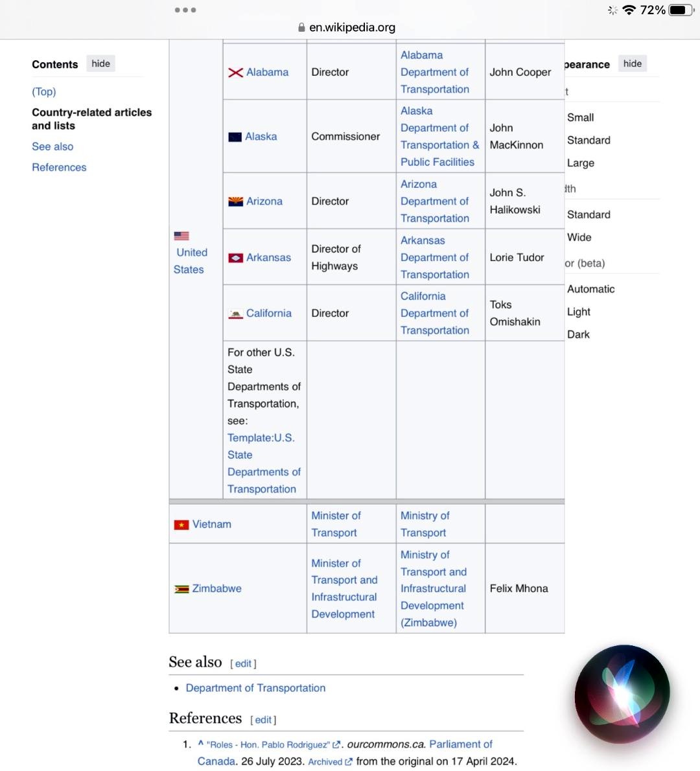
Task: Select Standard text size option
Action: [589, 140]
